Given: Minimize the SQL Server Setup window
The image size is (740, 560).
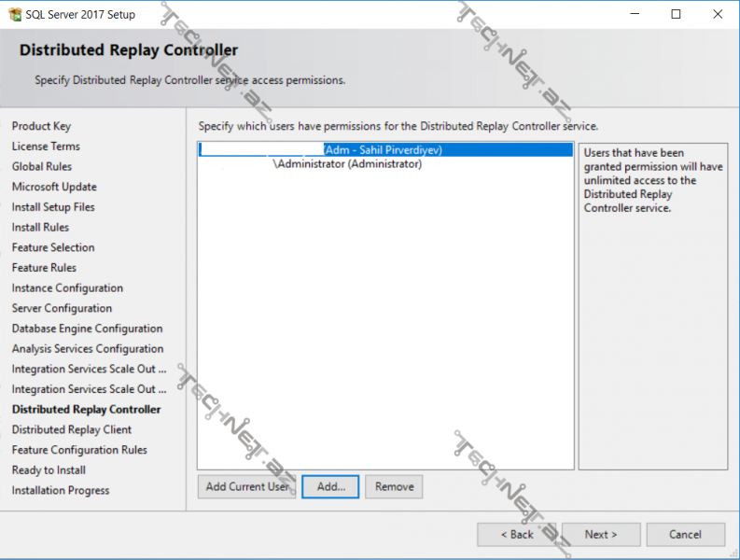Looking at the screenshot, I should coord(635,14).
